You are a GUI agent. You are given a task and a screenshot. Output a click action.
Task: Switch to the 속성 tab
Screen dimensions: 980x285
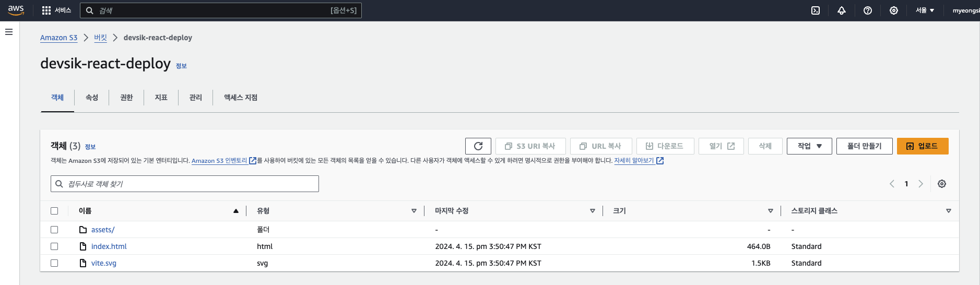point(92,98)
